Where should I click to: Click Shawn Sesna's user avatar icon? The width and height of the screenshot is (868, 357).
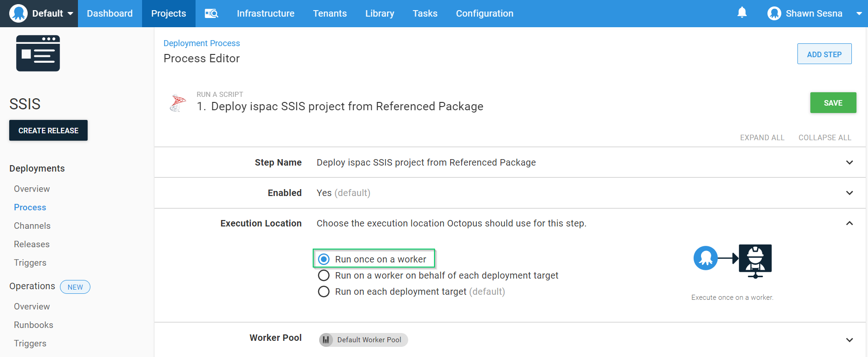tap(774, 13)
